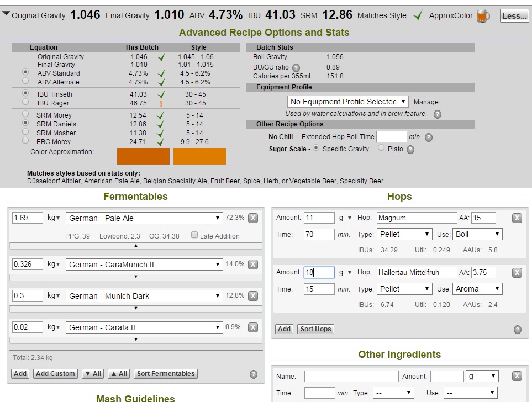
Task: Click the beer glass approximate color icon
Action: [483, 16]
